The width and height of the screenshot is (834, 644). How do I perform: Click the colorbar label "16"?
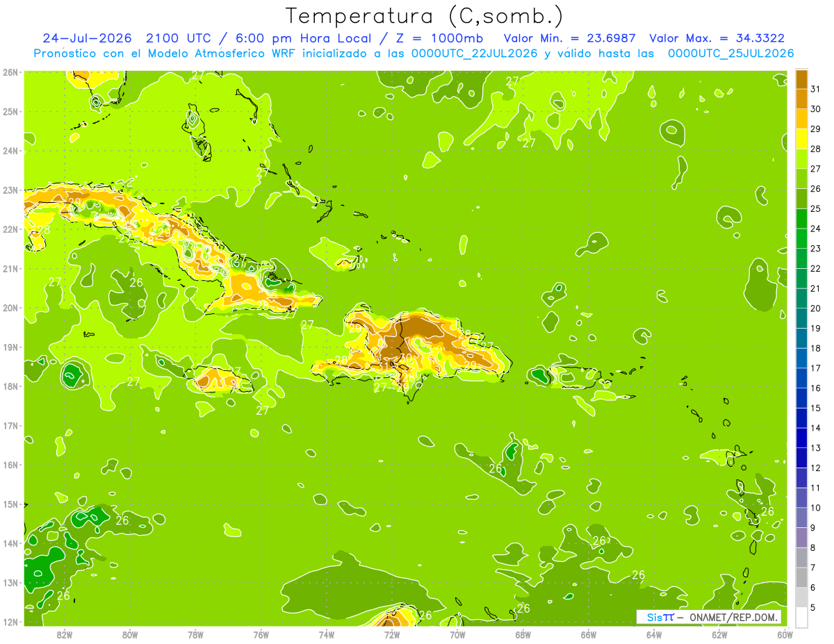(x=816, y=388)
